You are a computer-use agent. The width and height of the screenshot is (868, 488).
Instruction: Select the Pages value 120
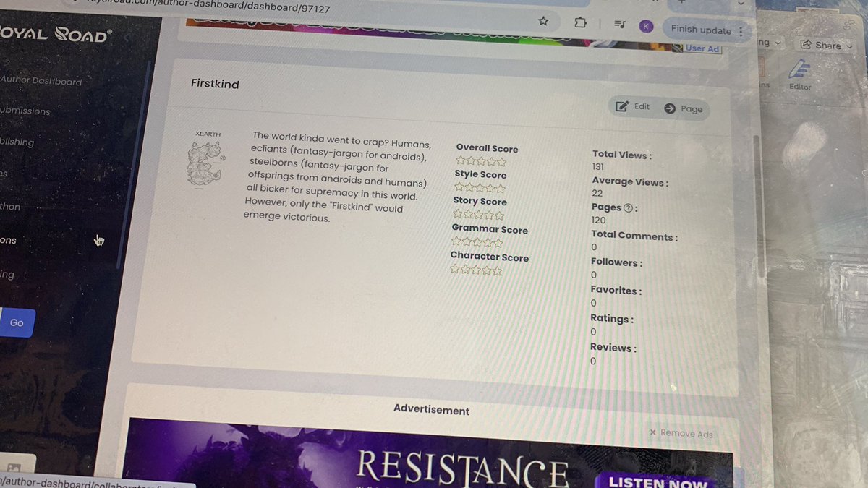[x=598, y=221]
